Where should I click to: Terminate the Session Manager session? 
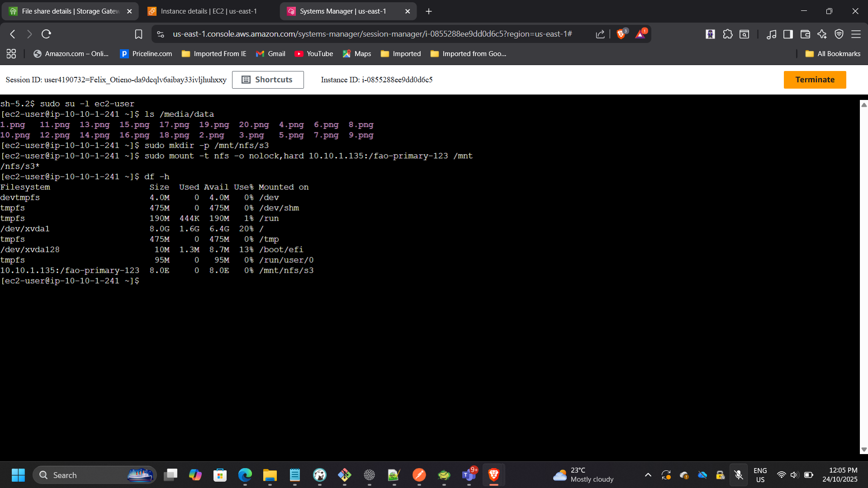pos(815,80)
